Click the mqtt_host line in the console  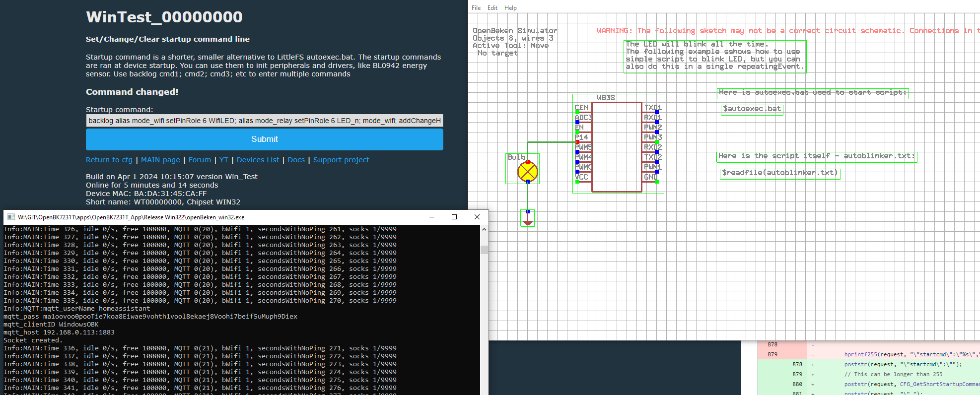tap(59, 332)
